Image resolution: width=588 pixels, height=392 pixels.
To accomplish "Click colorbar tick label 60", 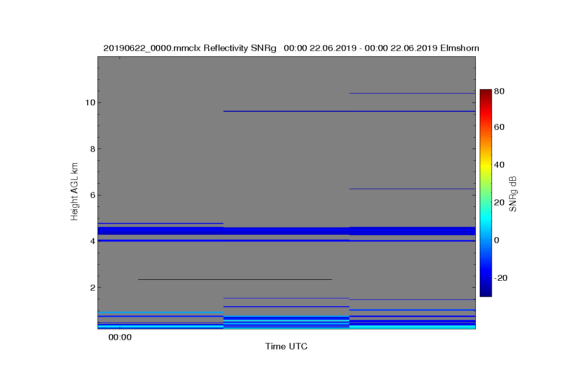I will [x=499, y=127].
